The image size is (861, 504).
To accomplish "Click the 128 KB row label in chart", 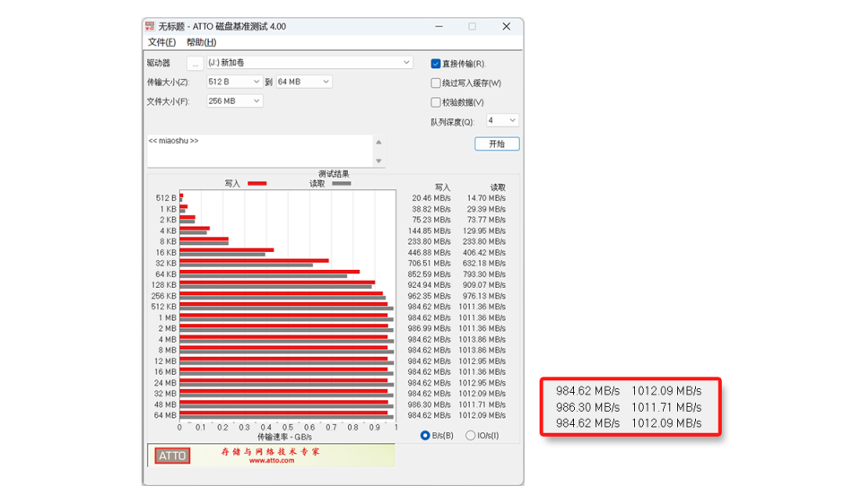I will click(163, 285).
